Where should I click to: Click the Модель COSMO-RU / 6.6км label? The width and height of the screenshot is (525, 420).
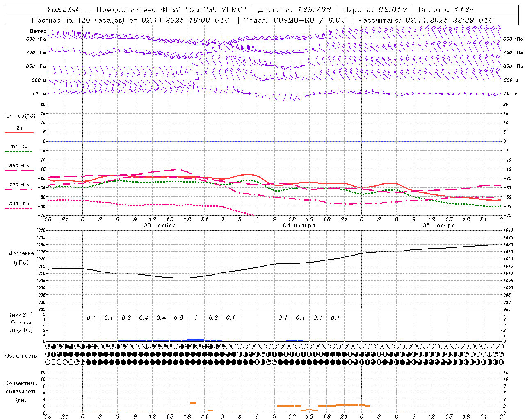click(x=296, y=20)
